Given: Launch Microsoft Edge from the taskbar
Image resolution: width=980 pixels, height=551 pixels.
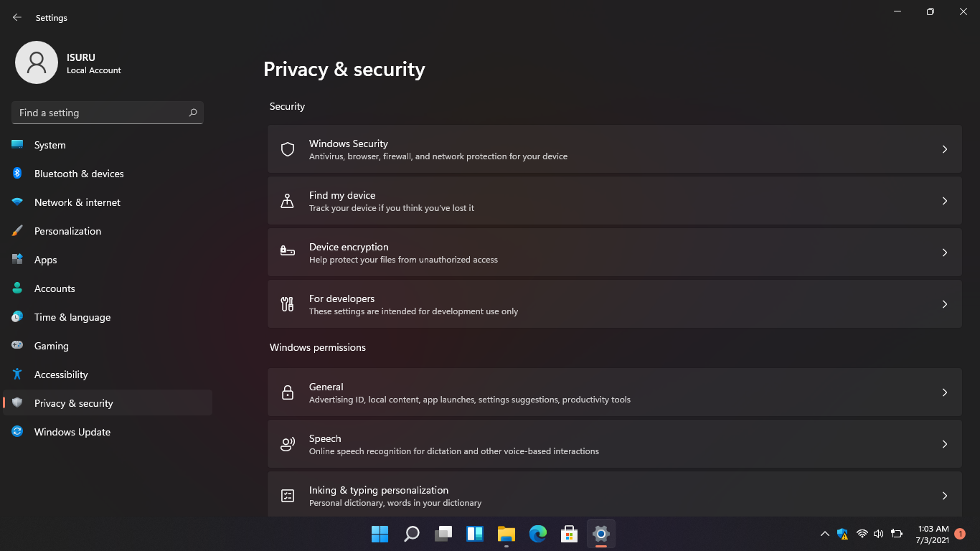Looking at the screenshot, I should click(x=538, y=534).
